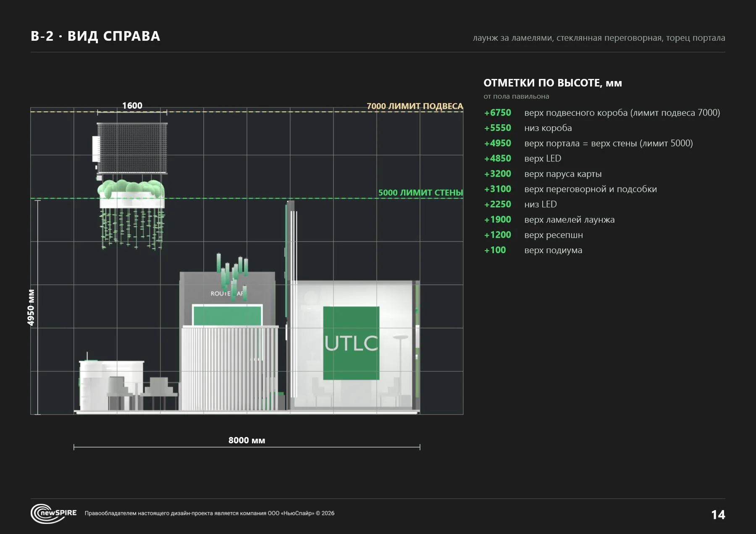This screenshot has width=756, height=534.
Task: Click the "8000 мм" width dimension
Action: tap(247, 440)
